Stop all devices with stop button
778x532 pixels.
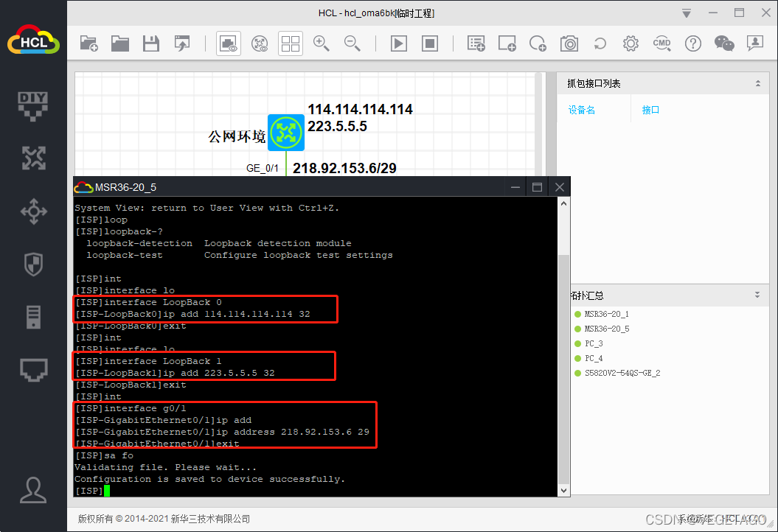(x=430, y=43)
